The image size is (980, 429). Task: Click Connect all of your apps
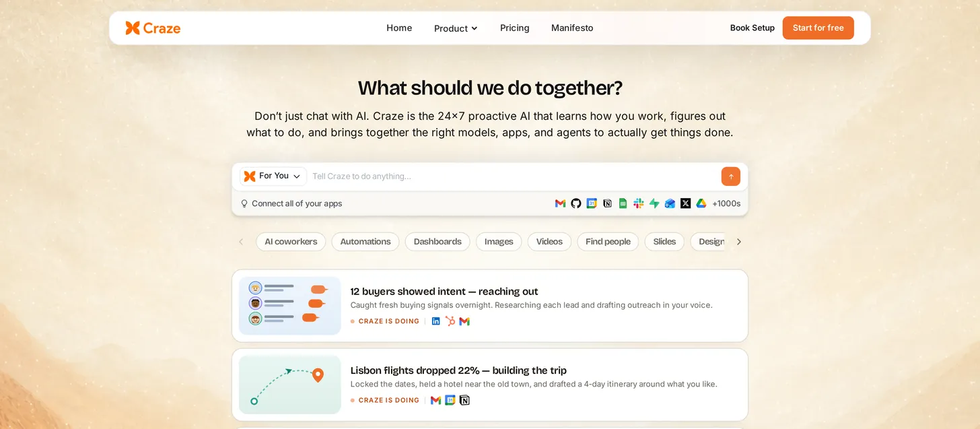point(297,203)
